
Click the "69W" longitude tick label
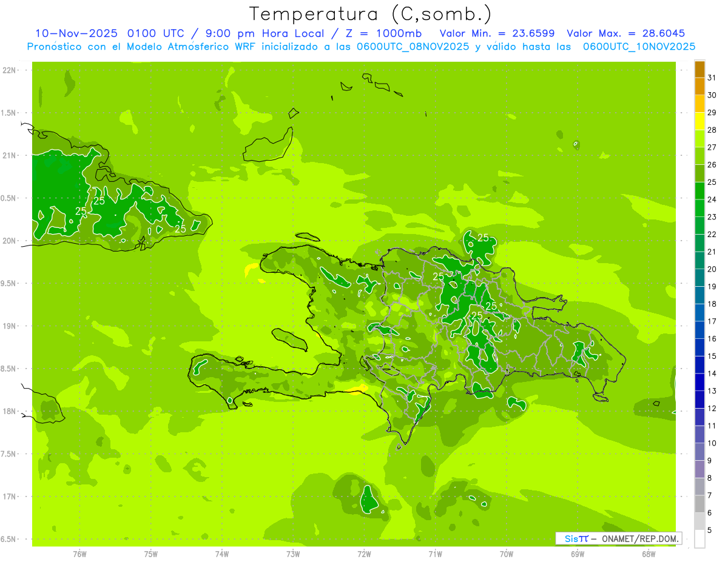pyautogui.click(x=578, y=554)
